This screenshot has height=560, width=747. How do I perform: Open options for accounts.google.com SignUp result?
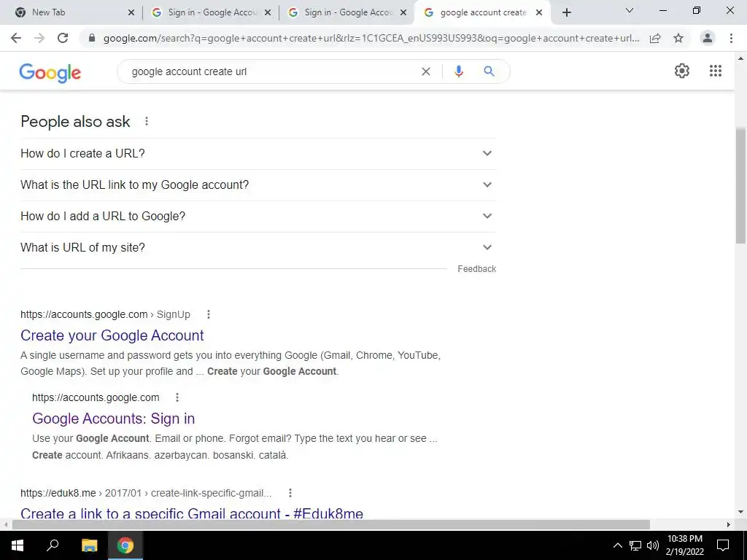coord(208,314)
